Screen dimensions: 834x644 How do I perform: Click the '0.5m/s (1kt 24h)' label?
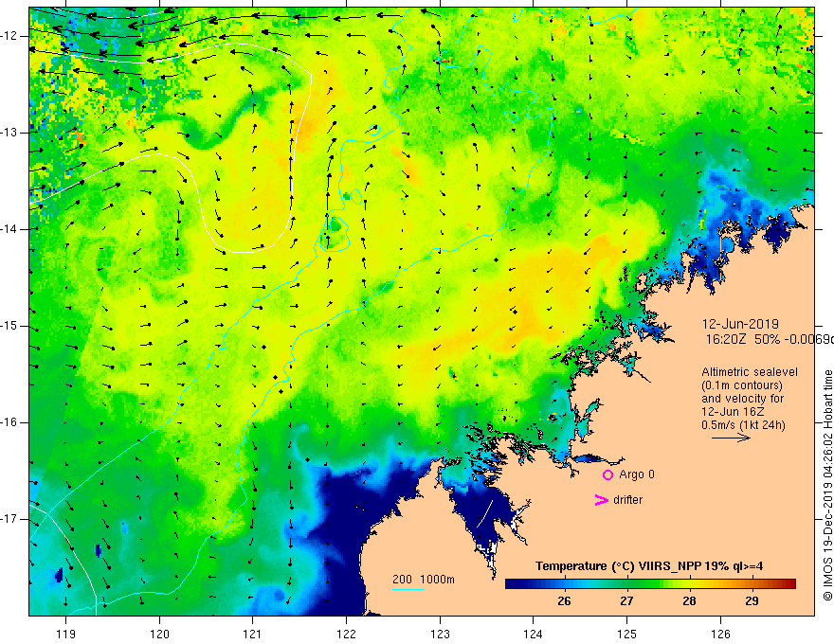pyautogui.click(x=743, y=425)
